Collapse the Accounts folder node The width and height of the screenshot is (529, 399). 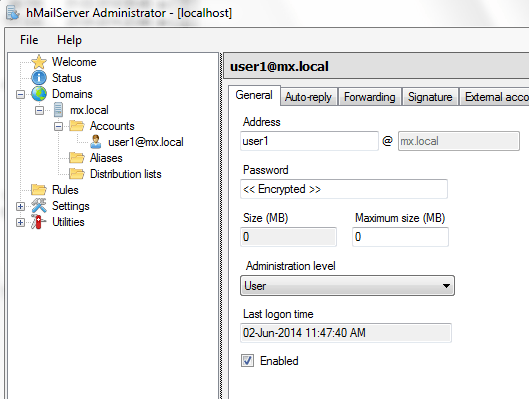(x=58, y=126)
